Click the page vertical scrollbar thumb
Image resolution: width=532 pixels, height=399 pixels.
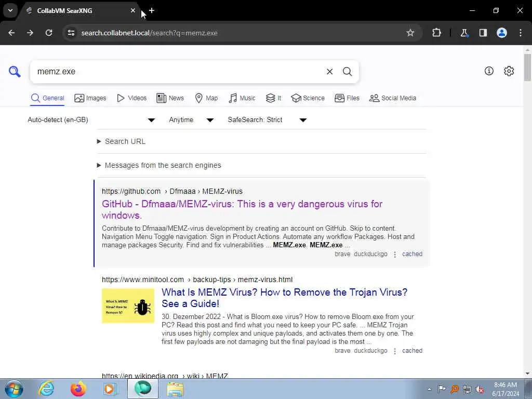coord(527,67)
